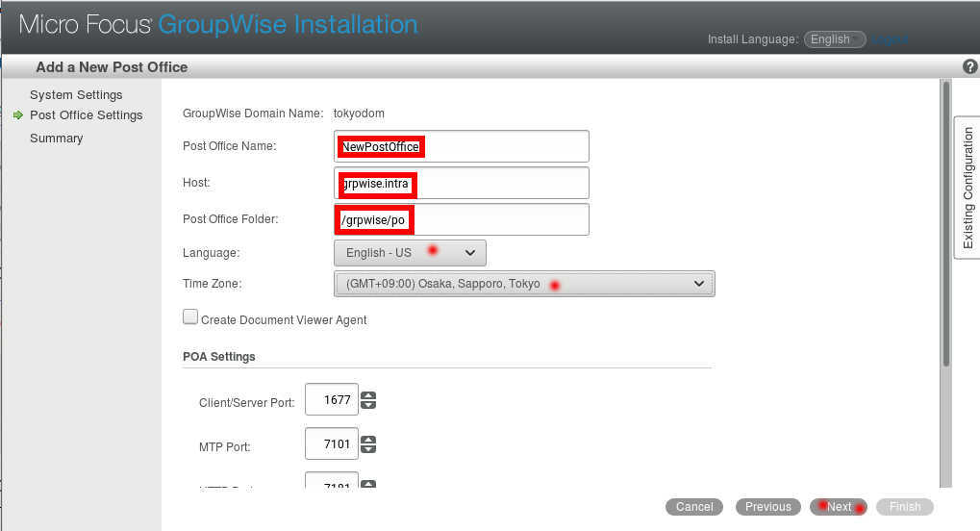Jump to the Summary step
Image resolution: width=980 pixels, height=531 pixels.
[56, 139]
